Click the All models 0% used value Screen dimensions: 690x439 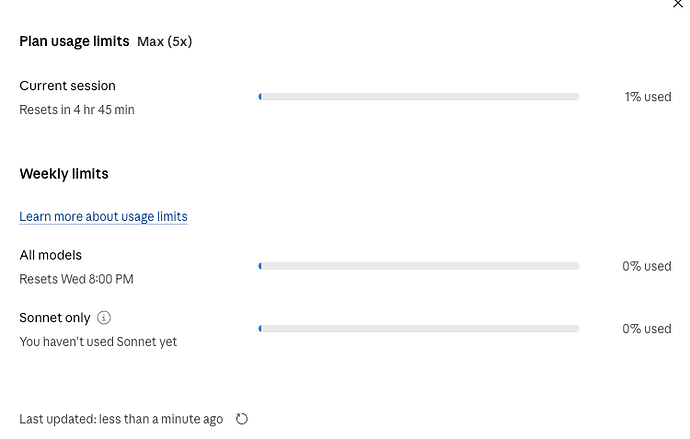point(647,266)
